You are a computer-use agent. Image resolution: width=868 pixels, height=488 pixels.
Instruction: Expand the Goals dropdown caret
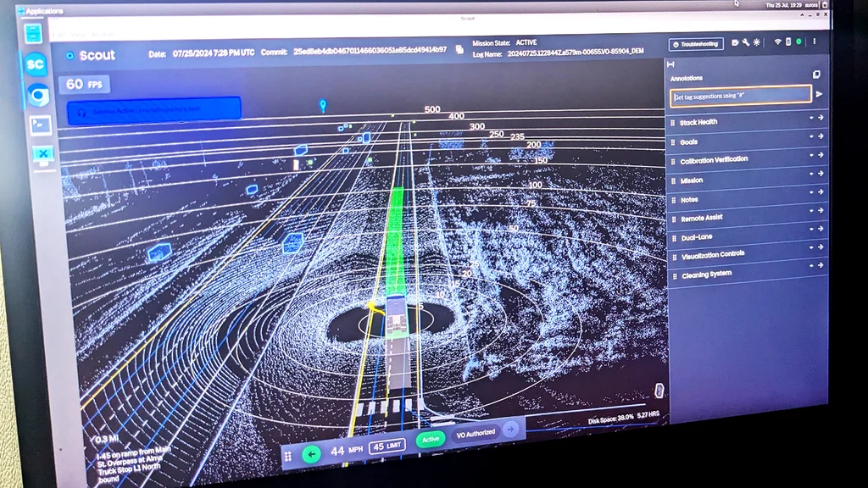[x=811, y=136]
